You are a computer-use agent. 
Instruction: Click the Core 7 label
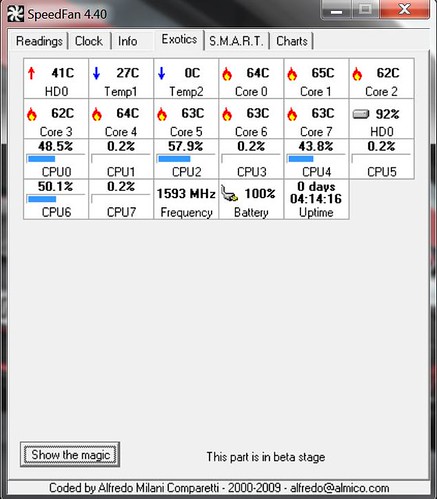pos(316,132)
